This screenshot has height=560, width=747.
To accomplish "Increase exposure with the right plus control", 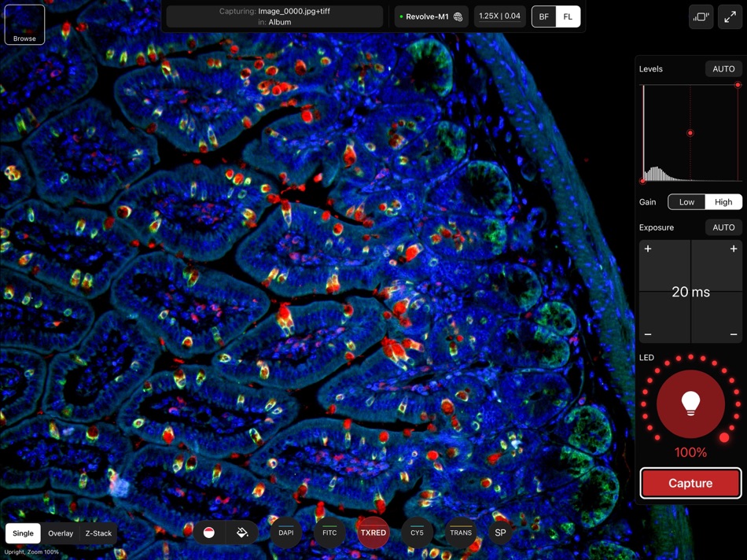I will pyautogui.click(x=734, y=249).
